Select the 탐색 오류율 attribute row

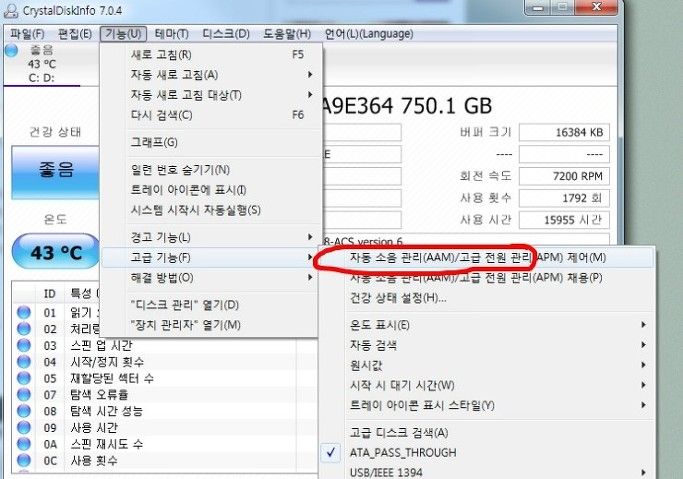[166, 395]
